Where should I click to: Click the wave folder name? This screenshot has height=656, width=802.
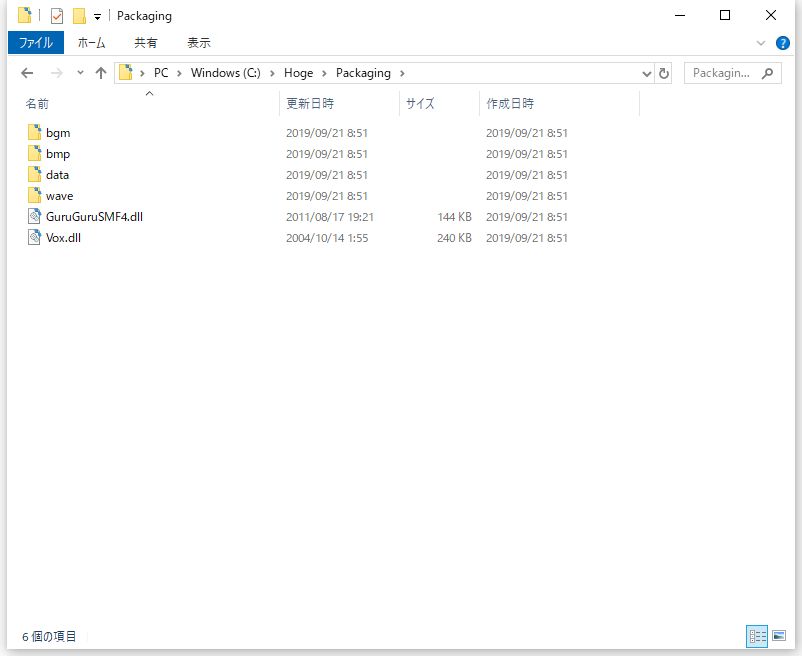[59, 196]
